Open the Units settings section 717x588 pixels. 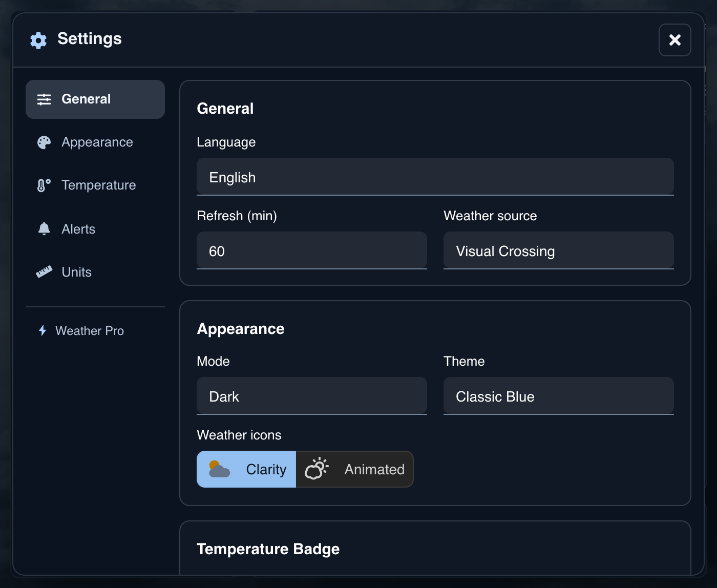95,272
